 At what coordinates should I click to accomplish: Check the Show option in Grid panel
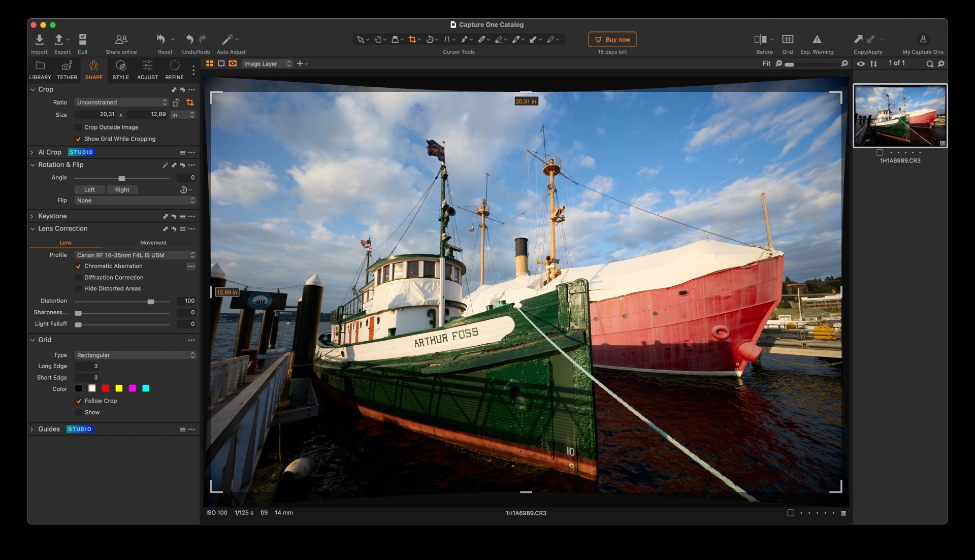click(x=79, y=413)
